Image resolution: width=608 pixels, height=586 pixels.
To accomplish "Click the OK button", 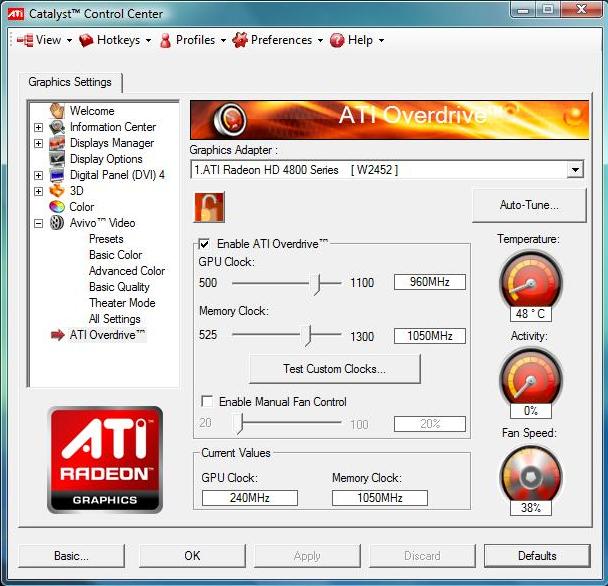I will pos(192,556).
